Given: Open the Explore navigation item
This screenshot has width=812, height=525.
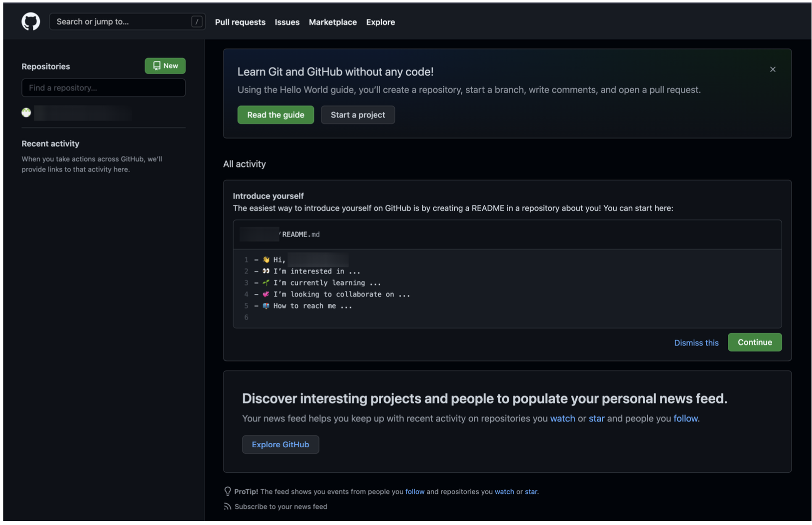Looking at the screenshot, I should pos(380,22).
